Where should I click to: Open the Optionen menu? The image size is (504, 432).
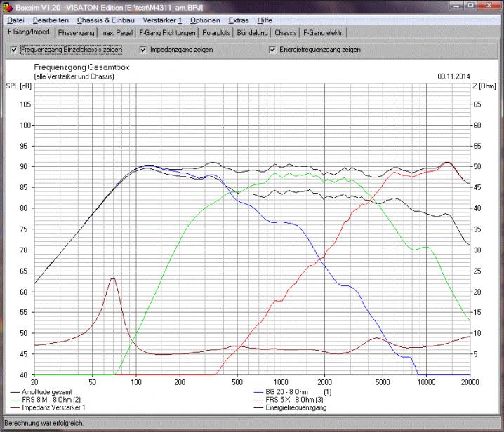(x=205, y=20)
